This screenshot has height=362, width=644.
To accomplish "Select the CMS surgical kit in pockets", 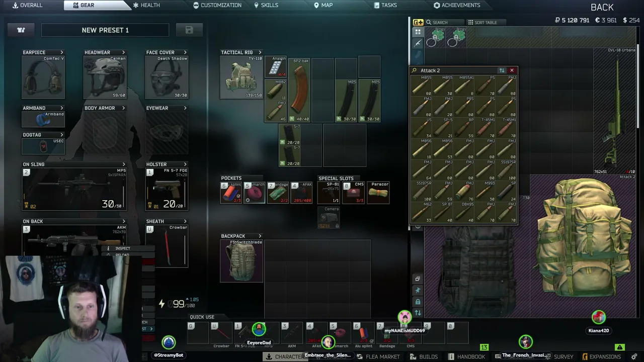I will click(354, 193).
